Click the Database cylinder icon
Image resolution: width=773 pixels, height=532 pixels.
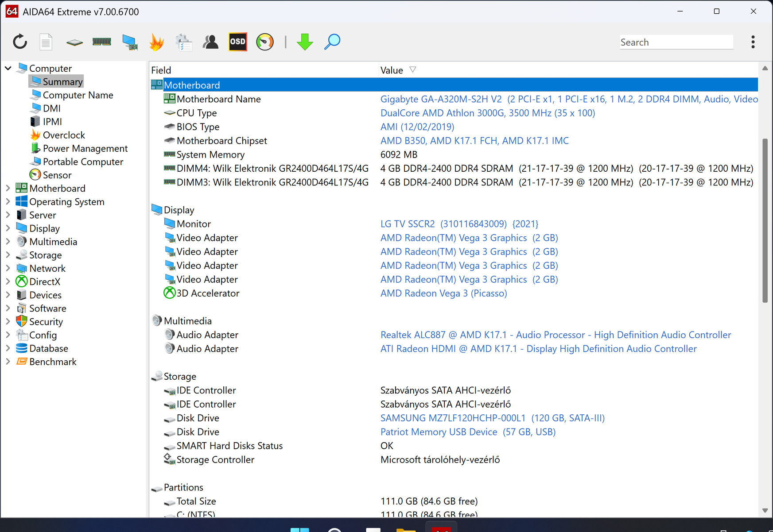coord(22,348)
